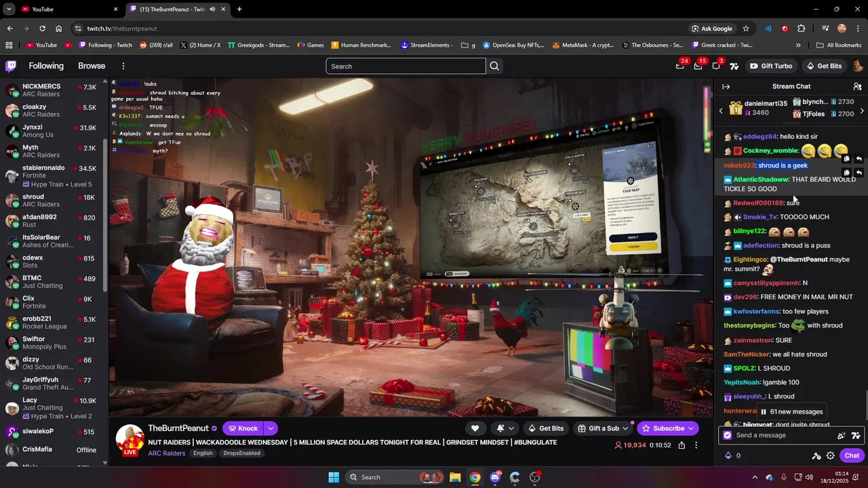Image resolution: width=868 pixels, height=488 pixels.
Task: Reload the page
Action: click(x=42, y=28)
